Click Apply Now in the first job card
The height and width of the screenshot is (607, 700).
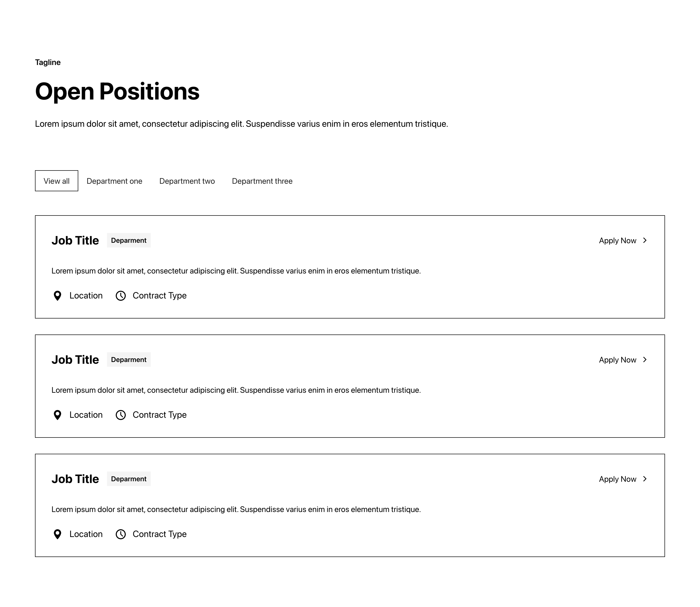(617, 240)
